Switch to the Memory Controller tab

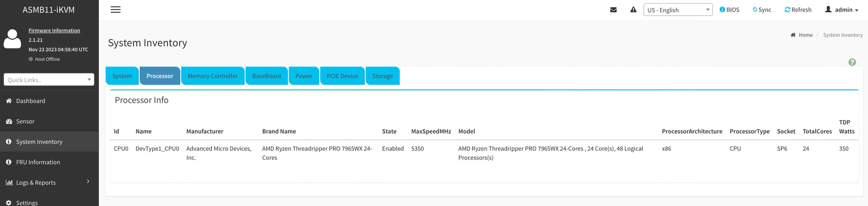[x=212, y=76]
